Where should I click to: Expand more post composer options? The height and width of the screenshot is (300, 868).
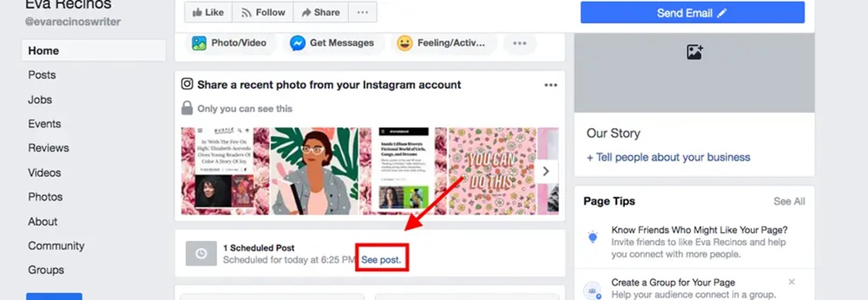pos(519,43)
